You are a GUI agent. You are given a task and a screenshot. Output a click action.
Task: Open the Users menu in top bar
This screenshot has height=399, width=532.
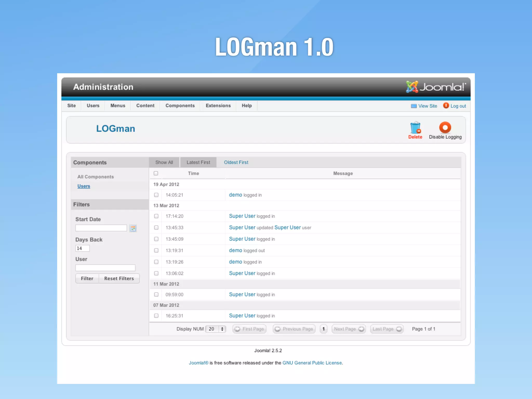93,106
